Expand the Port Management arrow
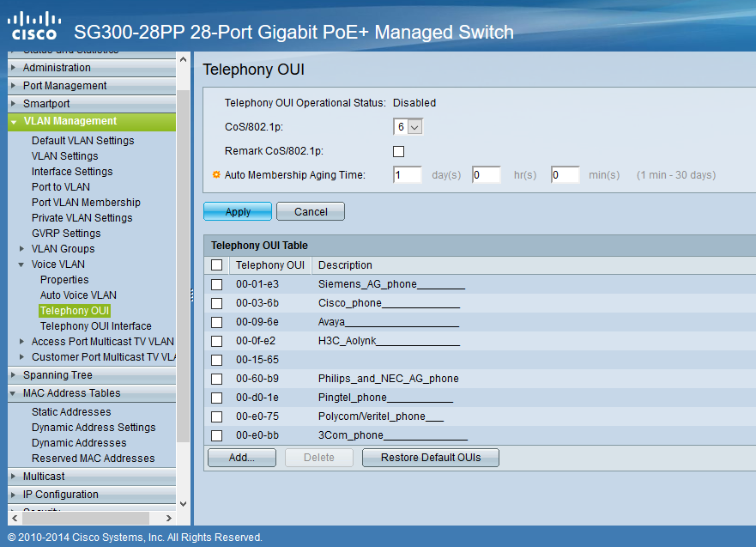Image resolution: width=756 pixels, height=547 pixels. click(x=14, y=85)
